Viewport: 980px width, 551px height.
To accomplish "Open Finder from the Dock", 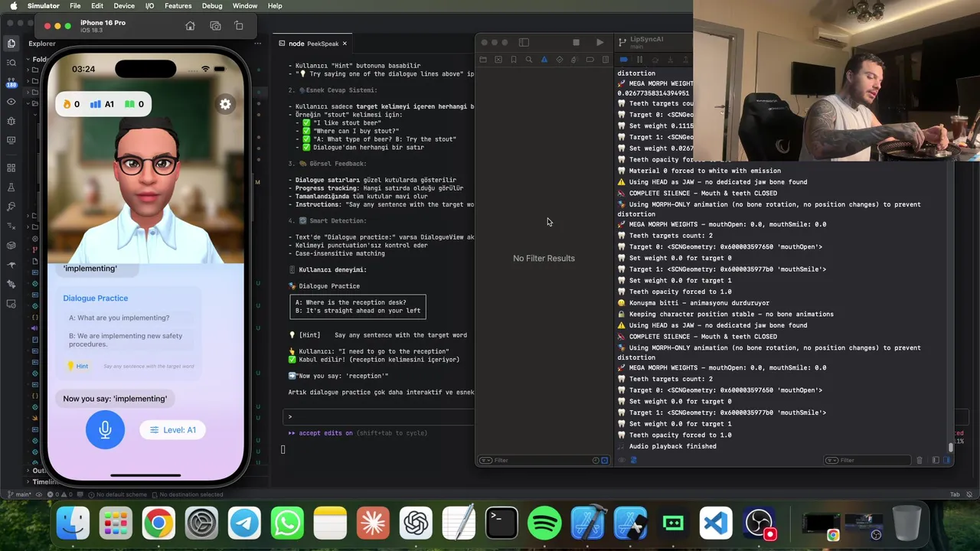I will 73,523.
